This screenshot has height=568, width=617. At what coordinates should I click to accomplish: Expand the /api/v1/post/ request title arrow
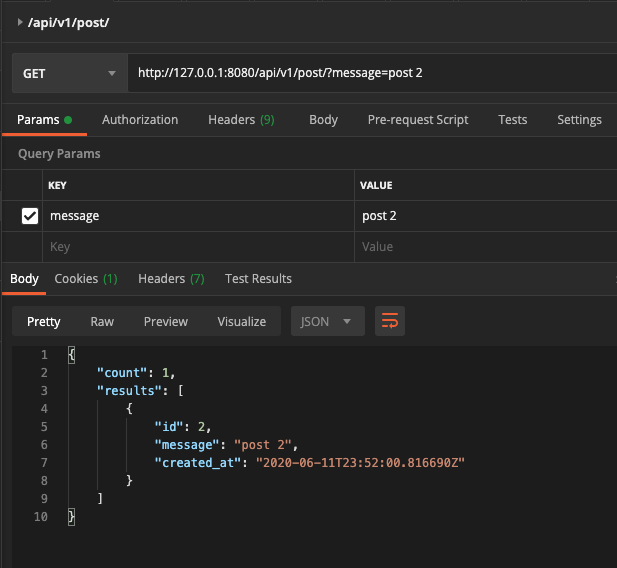click(20, 22)
